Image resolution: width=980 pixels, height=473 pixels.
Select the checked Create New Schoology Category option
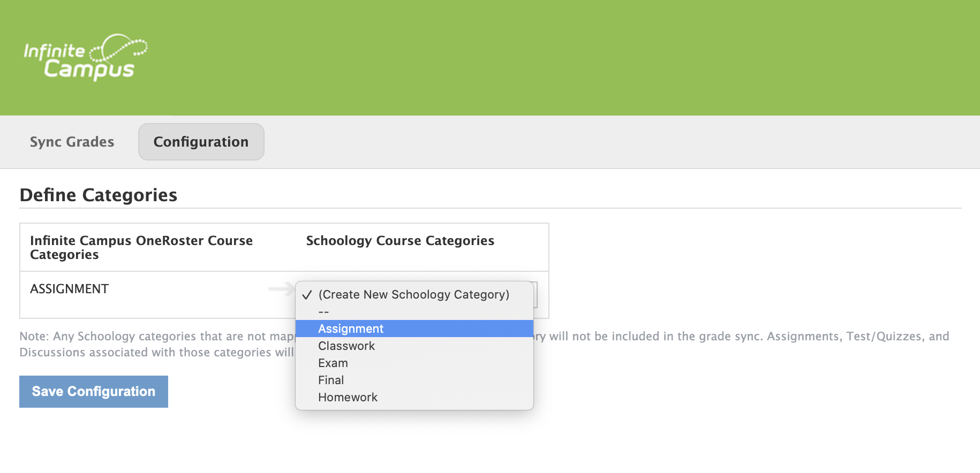pyautogui.click(x=413, y=294)
